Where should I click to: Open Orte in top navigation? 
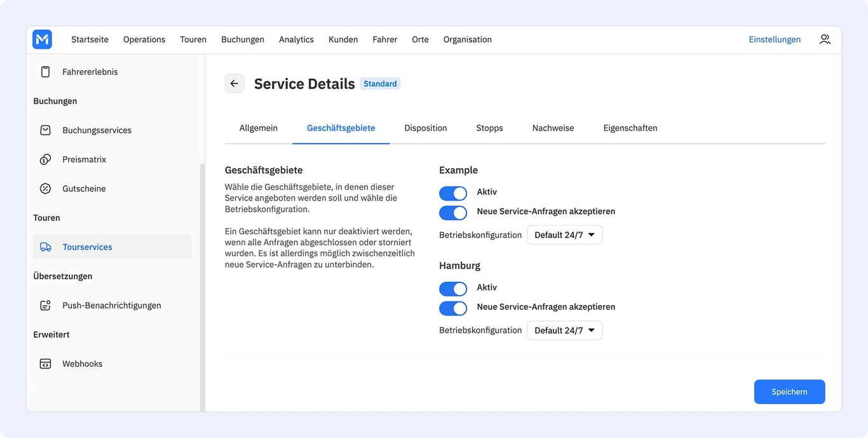coord(420,39)
